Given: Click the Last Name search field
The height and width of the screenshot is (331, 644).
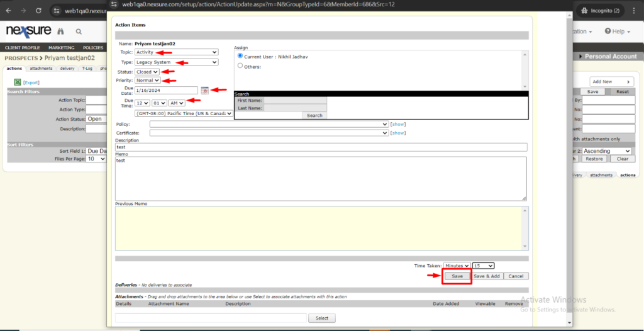Looking at the screenshot, I should coord(295,108).
